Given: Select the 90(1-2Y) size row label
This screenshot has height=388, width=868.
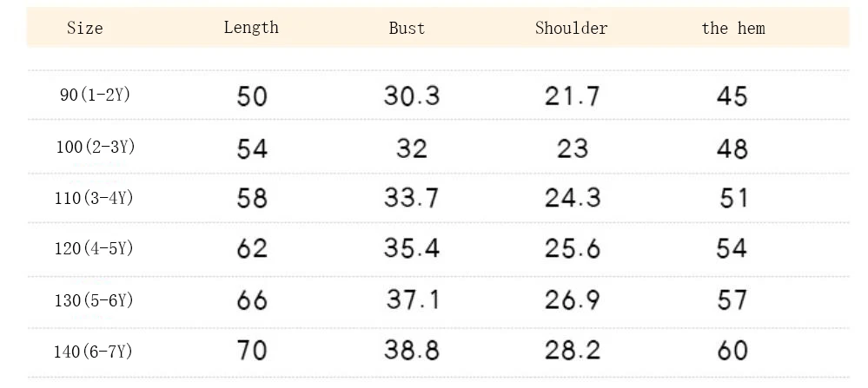Looking at the screenshot, I should (x=95, y=95).
